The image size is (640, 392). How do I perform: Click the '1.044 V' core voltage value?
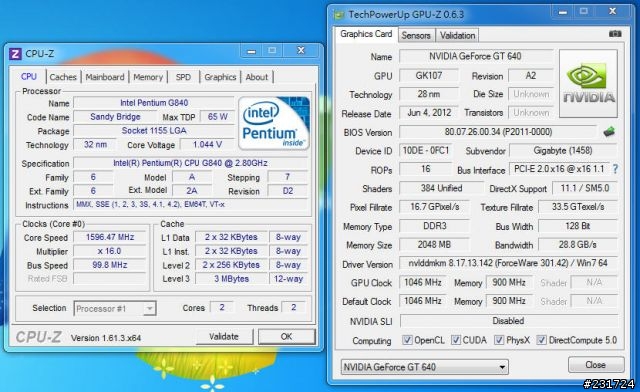click(x=207, y=145)
